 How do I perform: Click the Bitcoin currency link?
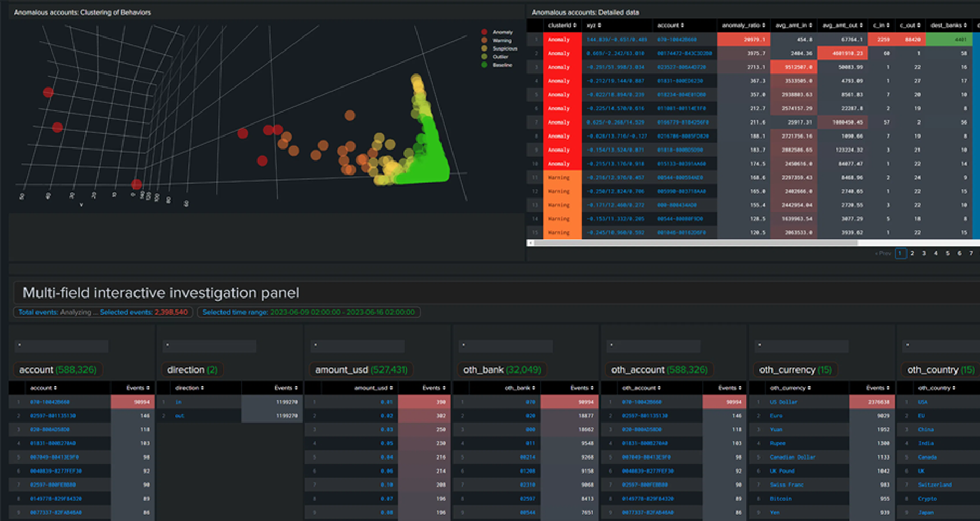[x=780, y=499]
